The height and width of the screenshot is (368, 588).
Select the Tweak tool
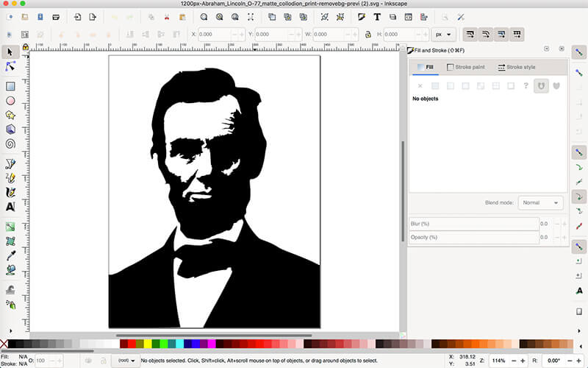point(10,289)
